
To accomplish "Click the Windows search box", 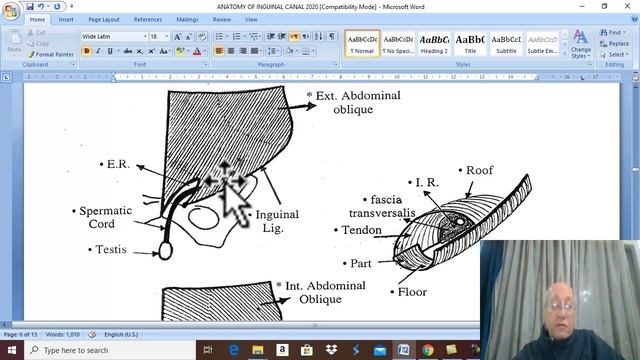I will (110, 350).
